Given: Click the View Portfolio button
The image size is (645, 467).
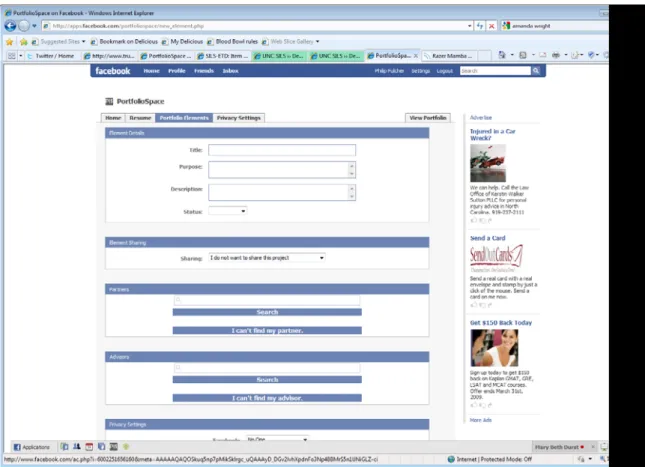Looking at the screenshot, I should 428,118.
